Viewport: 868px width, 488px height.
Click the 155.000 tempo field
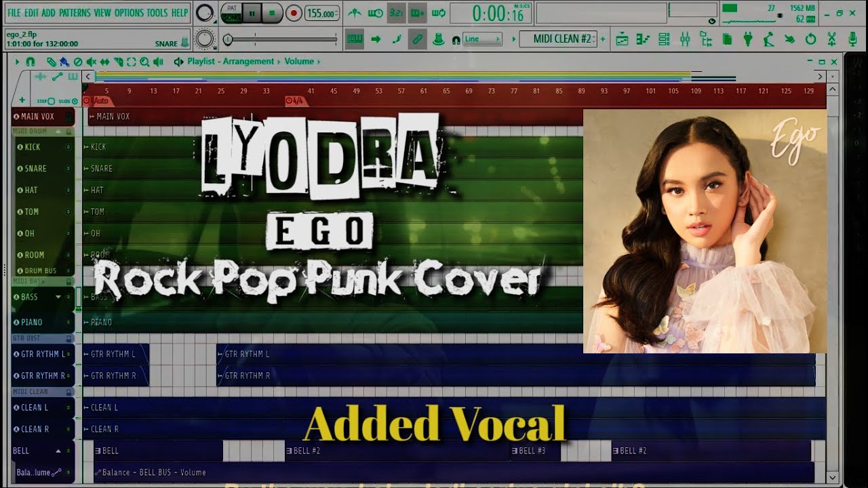point(322,13)
